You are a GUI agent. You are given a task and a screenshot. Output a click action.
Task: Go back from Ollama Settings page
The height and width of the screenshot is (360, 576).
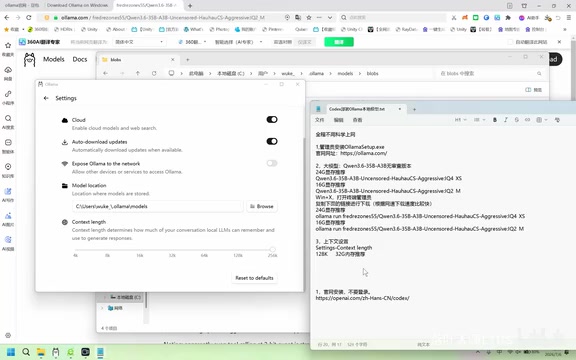[x=46, y=98]
